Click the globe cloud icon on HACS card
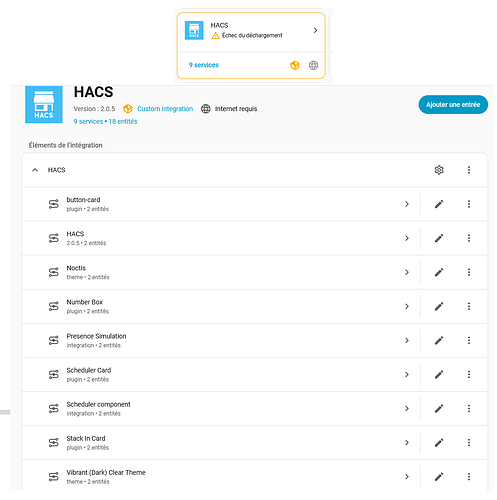The image size is (497, 500). [x=313, y=65]
